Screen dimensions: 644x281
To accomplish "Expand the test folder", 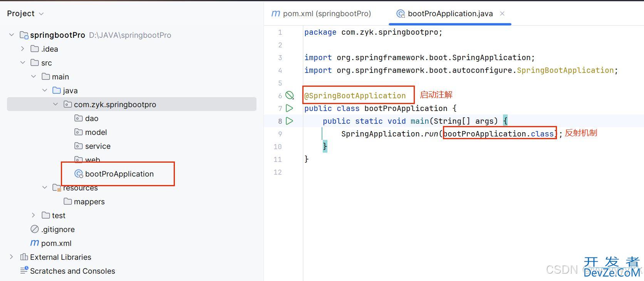I will click(x=34, y=215).
